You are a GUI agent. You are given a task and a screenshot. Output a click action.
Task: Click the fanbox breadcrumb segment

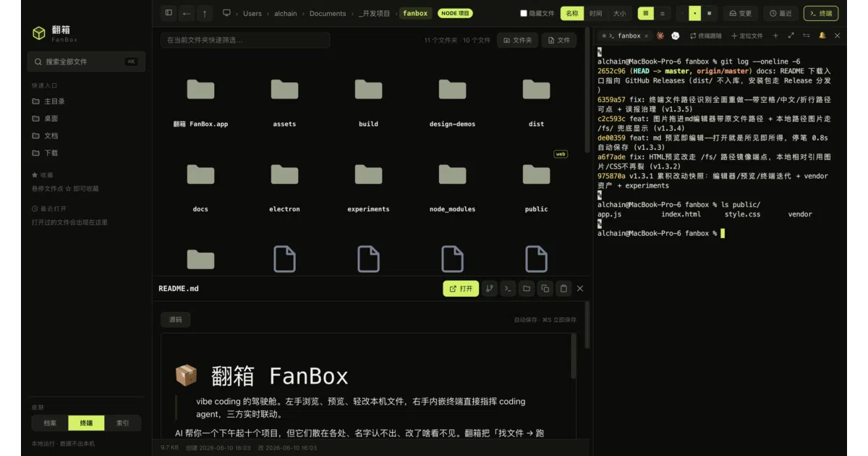pyautogui.click(x=415, y=13)
